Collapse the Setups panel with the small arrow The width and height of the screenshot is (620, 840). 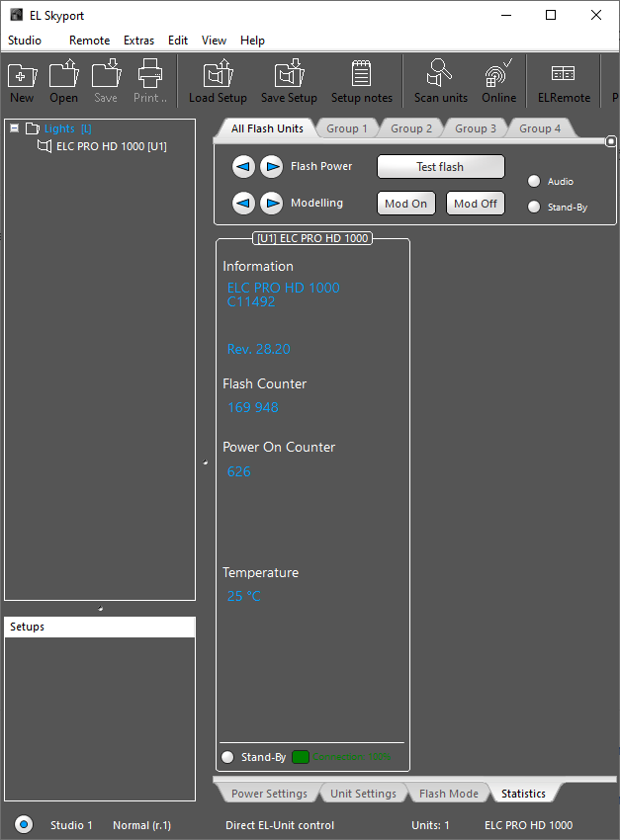[100, 609]
